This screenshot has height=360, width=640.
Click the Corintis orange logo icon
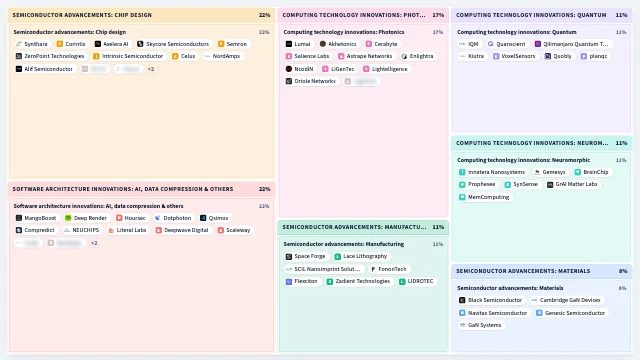60,44
